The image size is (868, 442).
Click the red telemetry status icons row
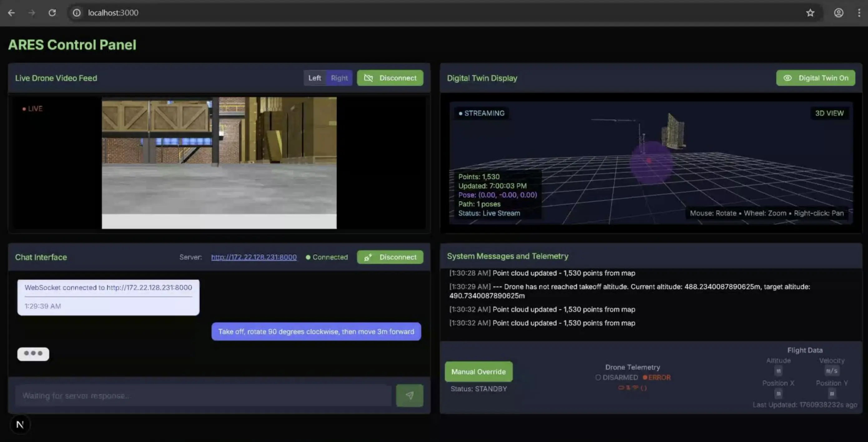632,387
